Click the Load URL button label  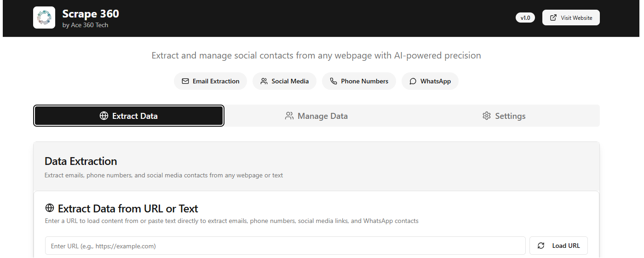(566, 246)
